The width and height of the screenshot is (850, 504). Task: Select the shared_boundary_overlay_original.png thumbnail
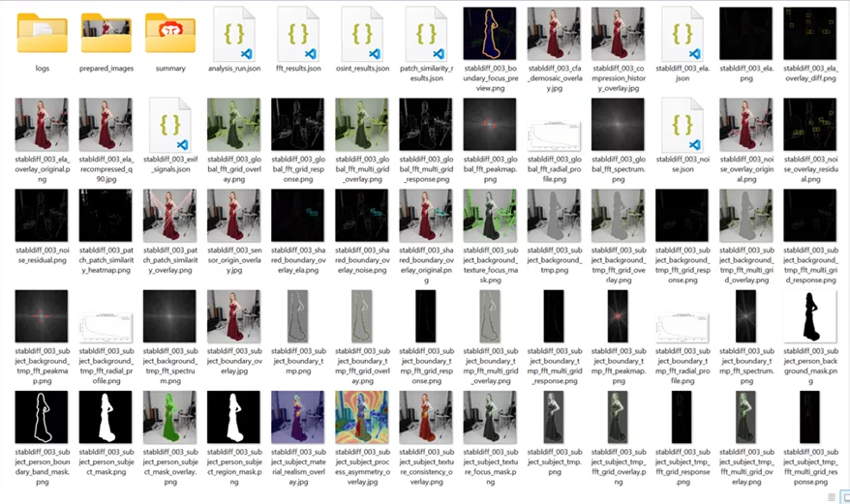[x=426, y=215]
